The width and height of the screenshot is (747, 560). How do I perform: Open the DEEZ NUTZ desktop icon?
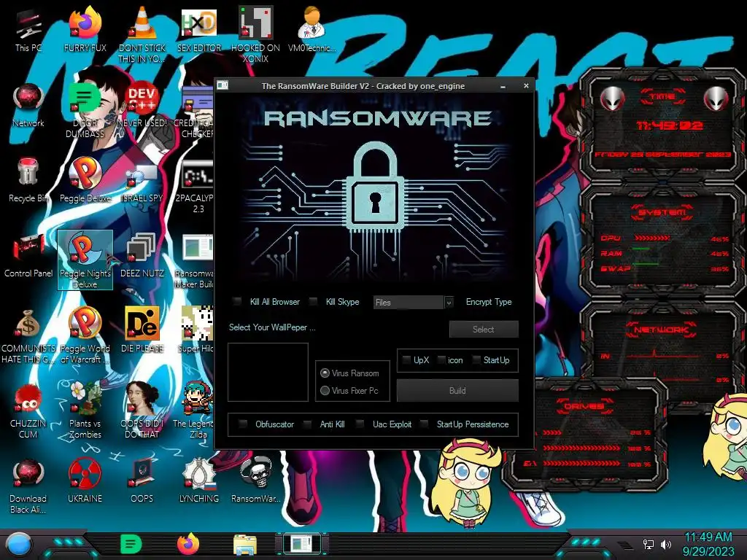[142, 255]
